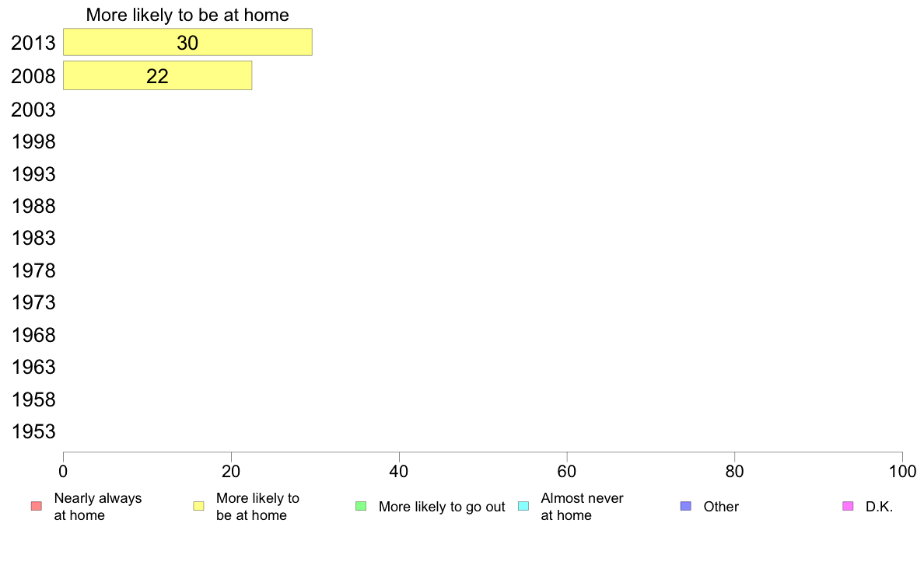Select the green More likely to go out swatch
Viewport: 924px width, 572px height.
[361, 506]
